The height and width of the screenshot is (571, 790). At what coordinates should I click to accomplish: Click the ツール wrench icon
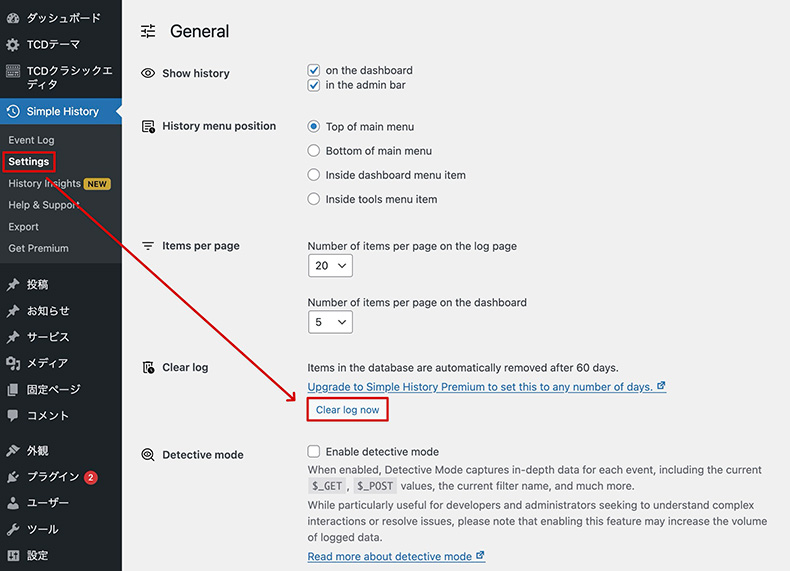[13, 529]
